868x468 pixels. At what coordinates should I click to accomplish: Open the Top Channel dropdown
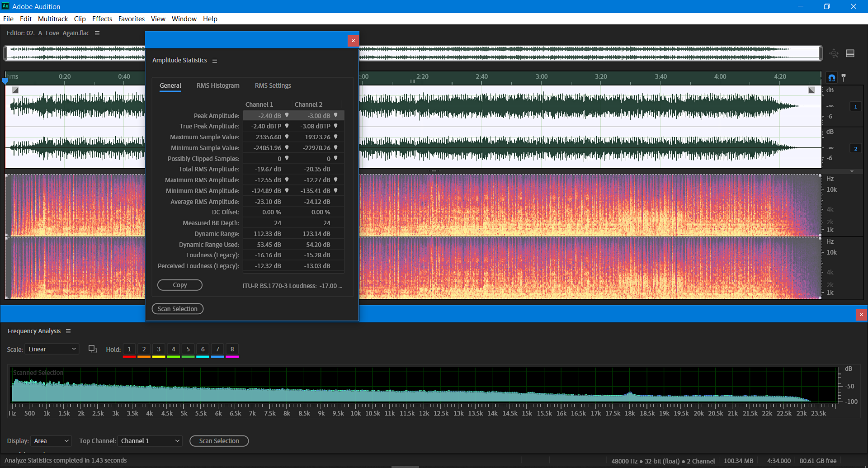click(x=150, y=441)
